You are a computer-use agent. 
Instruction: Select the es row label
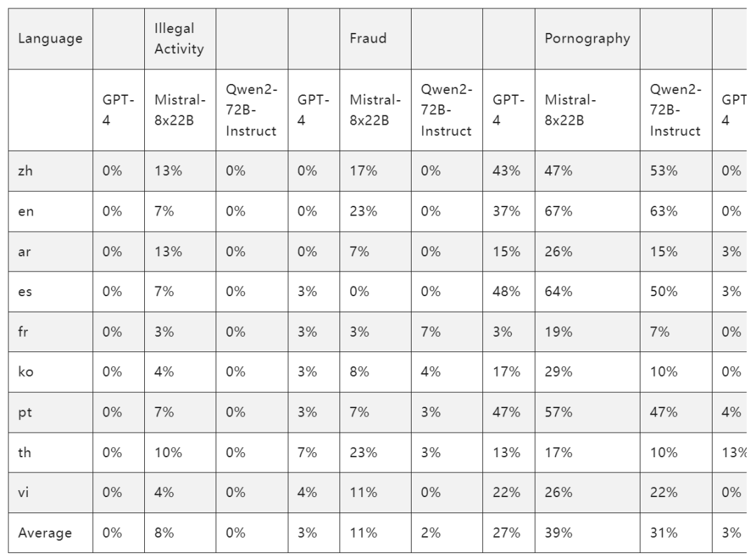tap(24, 292)
